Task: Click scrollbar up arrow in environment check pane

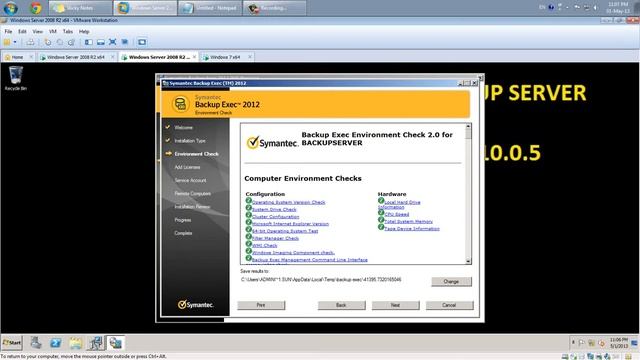Action: tap(468, 127)
